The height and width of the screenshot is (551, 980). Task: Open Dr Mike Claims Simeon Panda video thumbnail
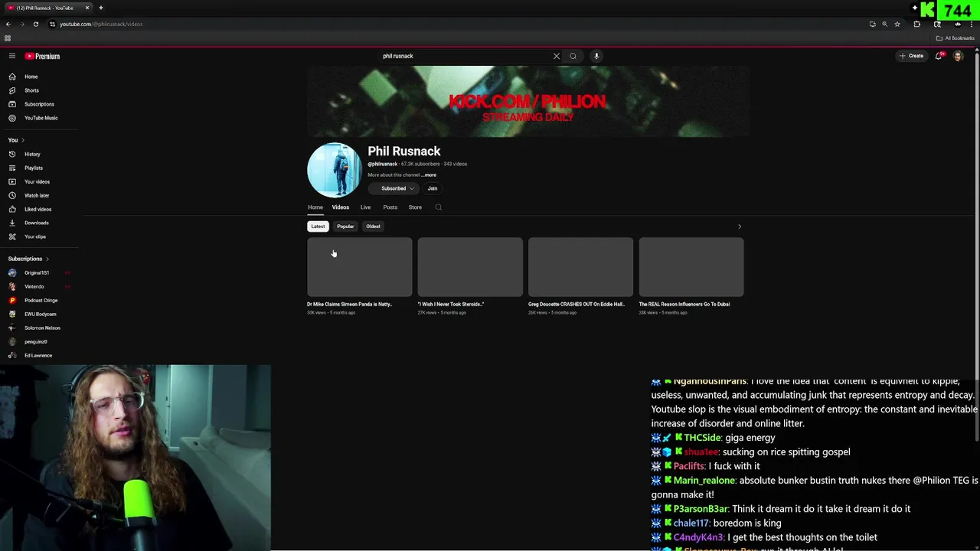tap(360, 267)
